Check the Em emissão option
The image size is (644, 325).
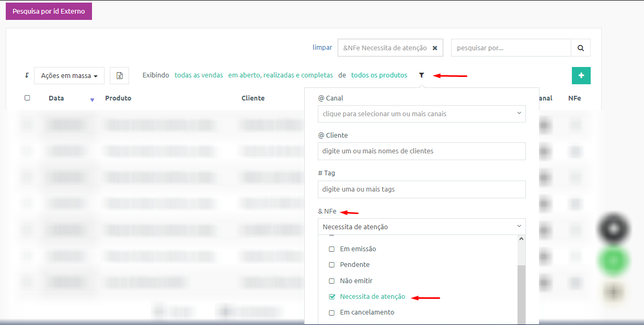tap(331, 249)
